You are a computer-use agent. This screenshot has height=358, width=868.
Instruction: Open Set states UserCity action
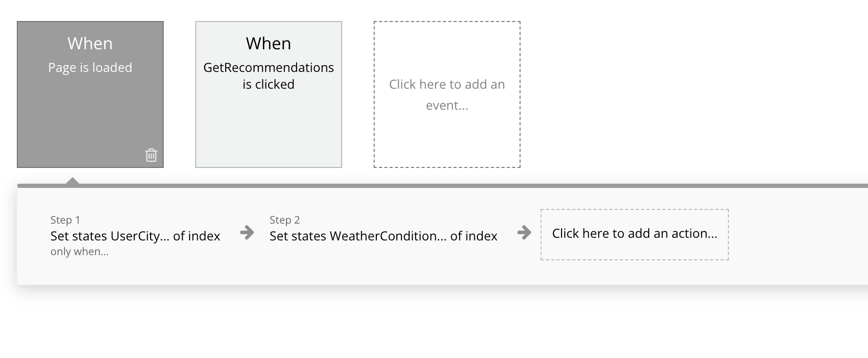(x=135, y=236)
